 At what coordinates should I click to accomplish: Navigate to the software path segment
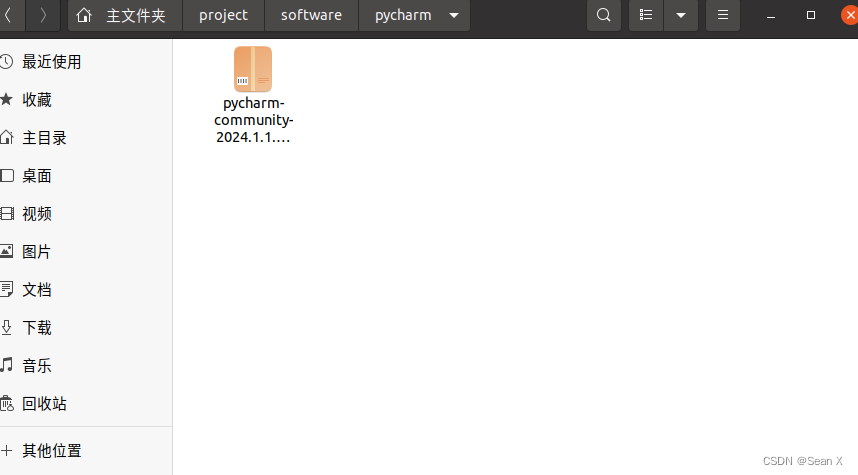tap(311, 15)
